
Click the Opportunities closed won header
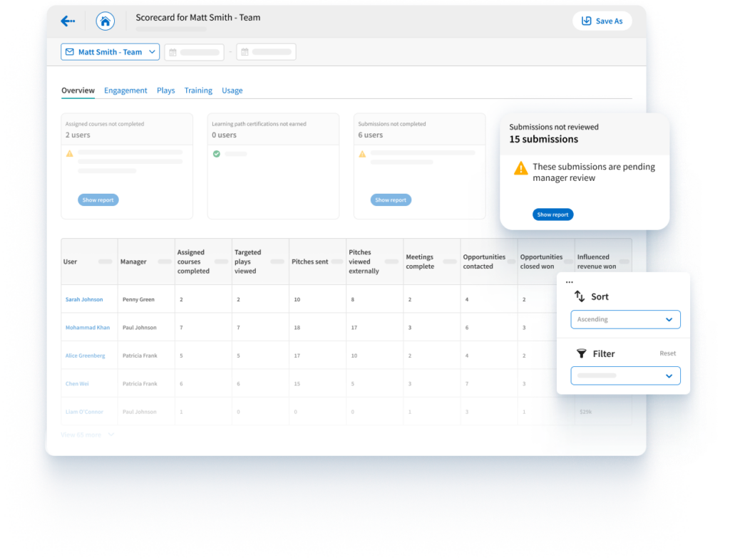click(x=546, y=261)
